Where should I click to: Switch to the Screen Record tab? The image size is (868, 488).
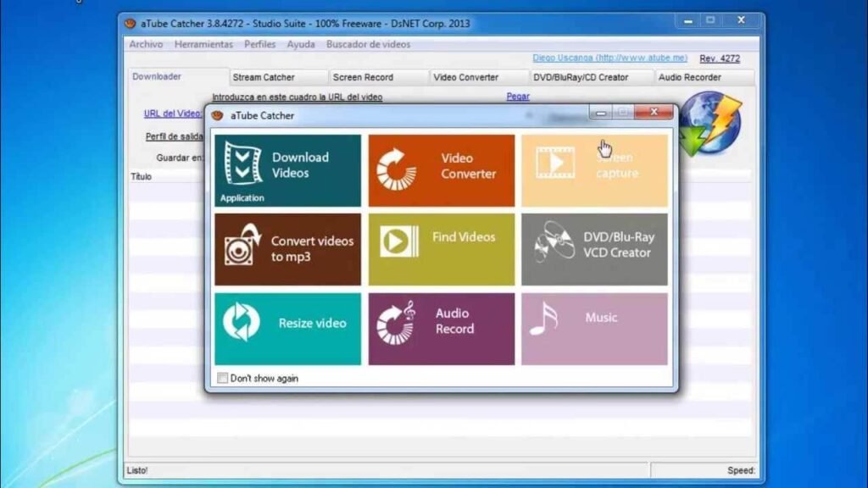point(379,77)
